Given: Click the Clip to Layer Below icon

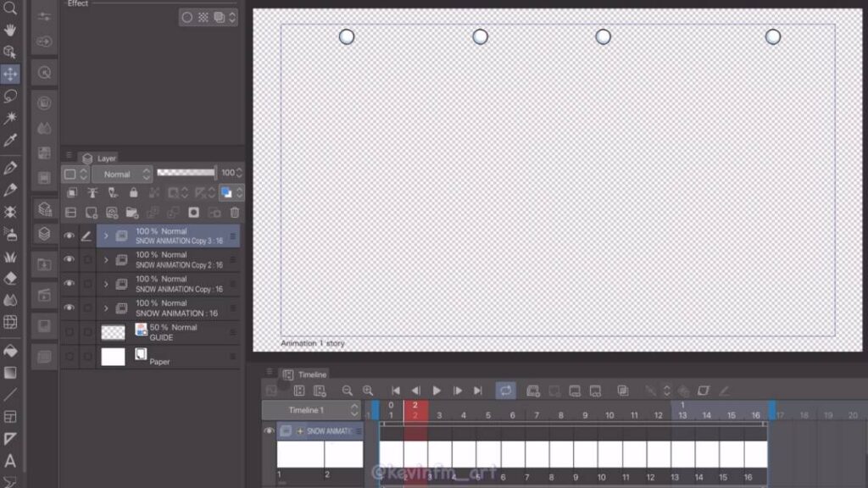Looking at the screenshot, I should pyautogui.click(x=72, y=192).
